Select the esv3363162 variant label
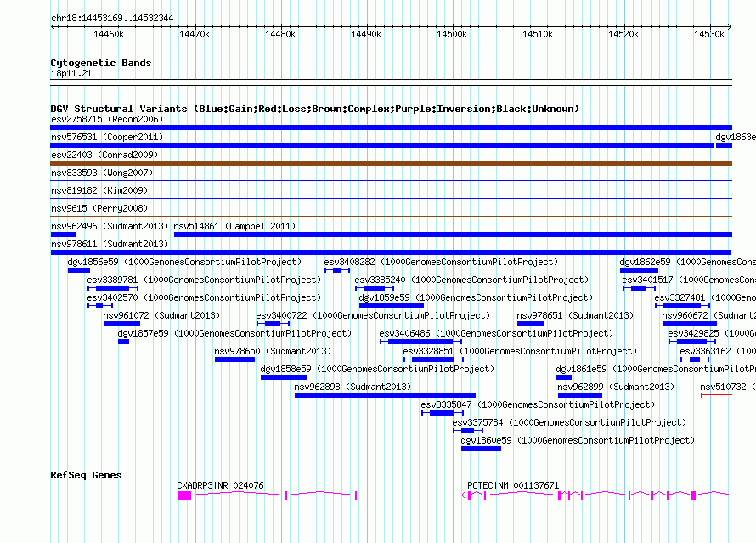Screen dimensions: 756x543 (718, 351)
